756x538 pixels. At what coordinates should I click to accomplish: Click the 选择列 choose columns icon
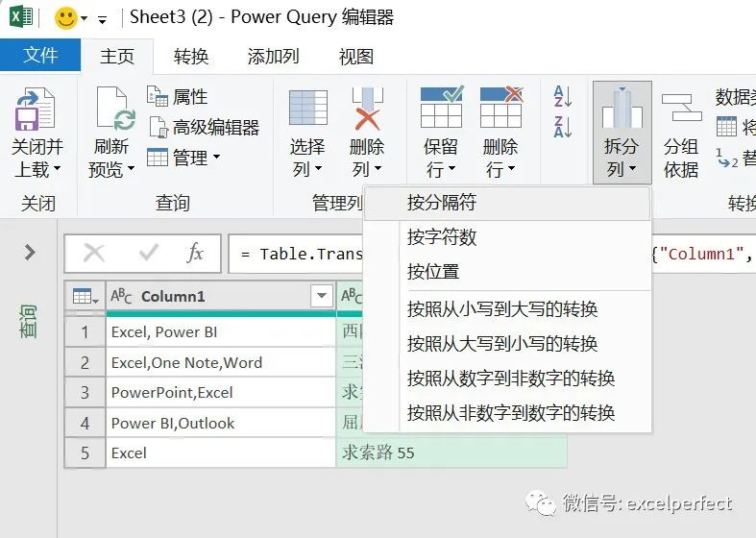click(308, 108)
